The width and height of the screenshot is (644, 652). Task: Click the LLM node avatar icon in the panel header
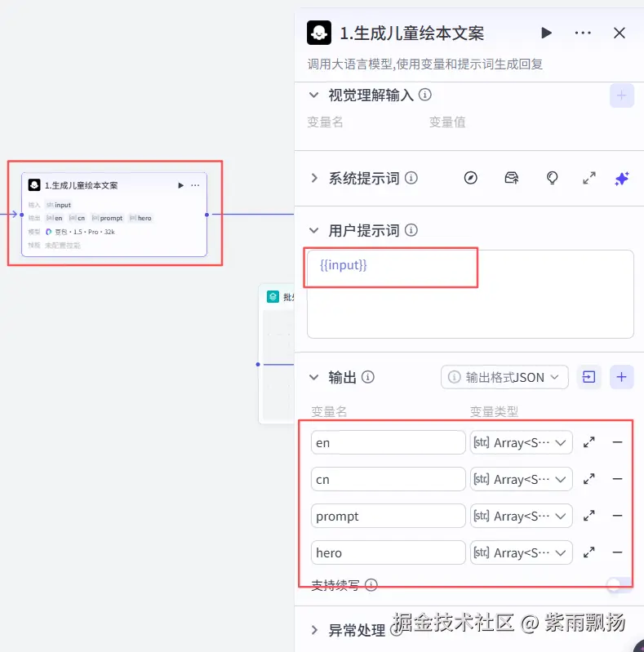(318, 33)
